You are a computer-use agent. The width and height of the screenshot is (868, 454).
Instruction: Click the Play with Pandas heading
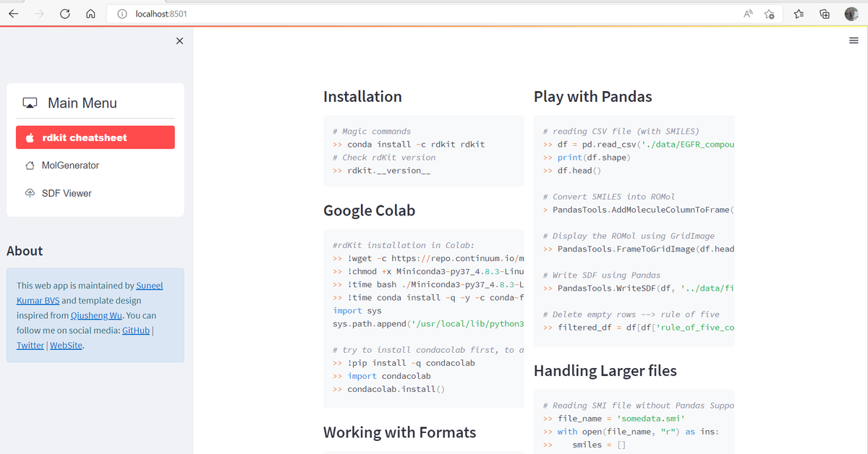[x=593, y=97]
